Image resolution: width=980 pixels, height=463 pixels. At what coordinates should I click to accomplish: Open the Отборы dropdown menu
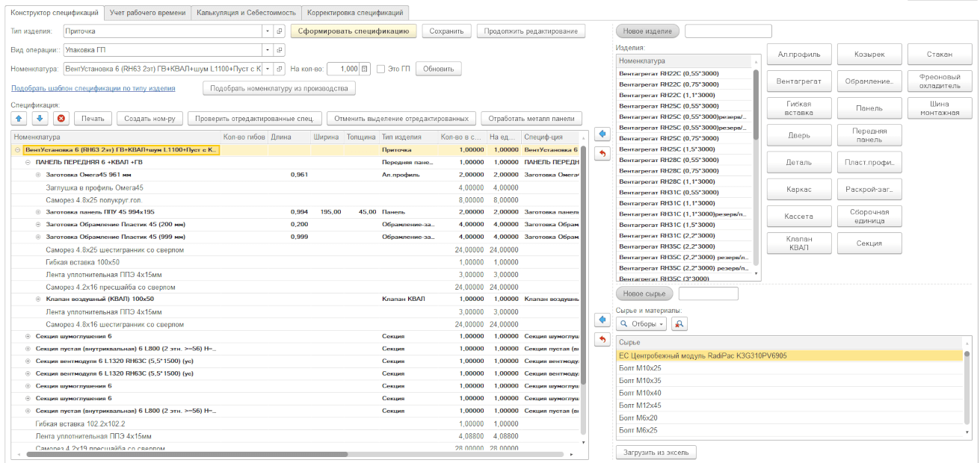[641, 324]
